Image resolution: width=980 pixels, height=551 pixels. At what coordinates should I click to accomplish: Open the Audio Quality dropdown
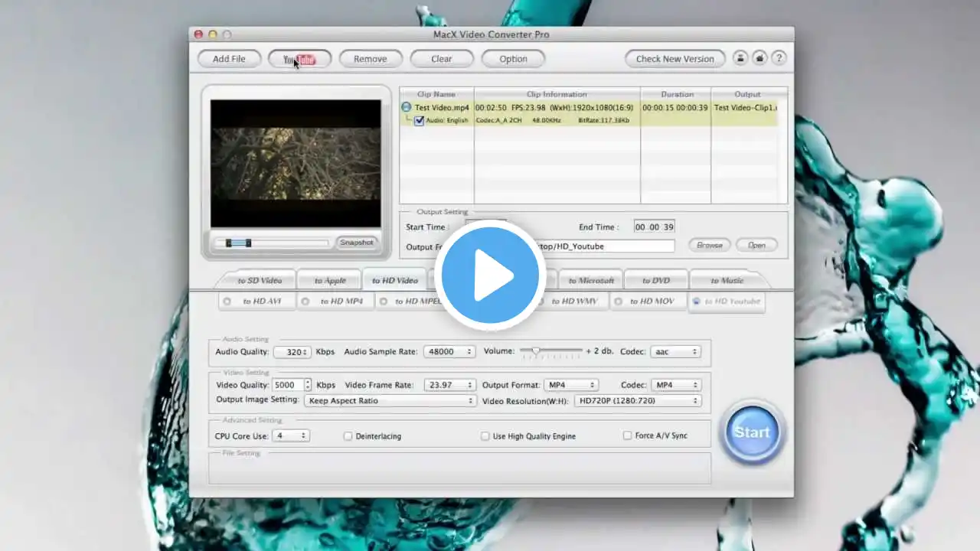[292, 352]
